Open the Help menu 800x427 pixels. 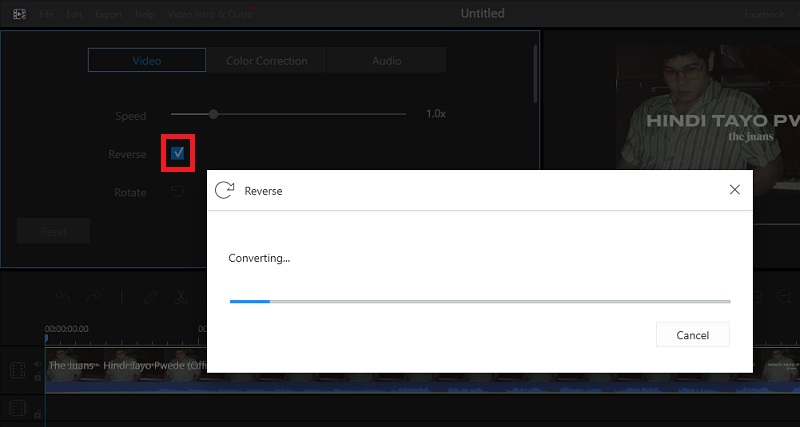(x=145, y=14)
